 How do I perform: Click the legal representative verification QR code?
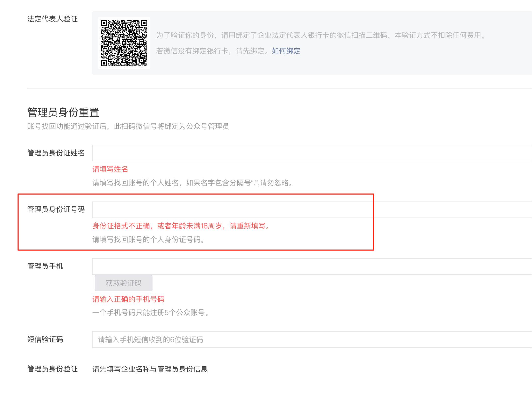coord(124,43)
